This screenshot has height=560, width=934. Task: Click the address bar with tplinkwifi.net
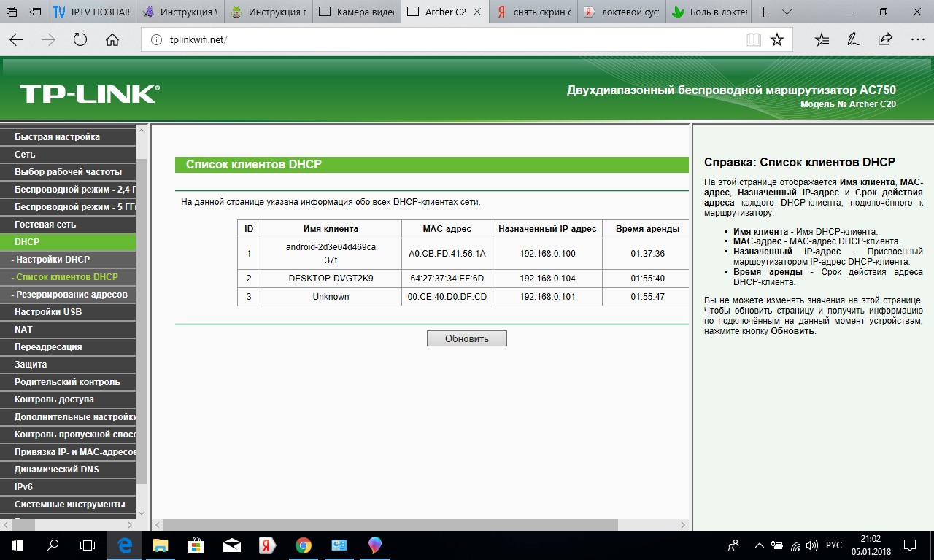tap(438, 40)
